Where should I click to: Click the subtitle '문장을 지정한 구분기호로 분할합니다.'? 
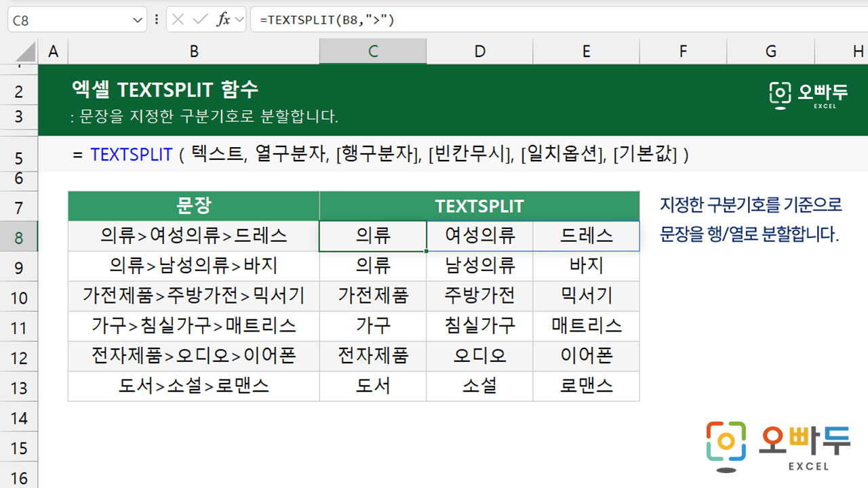(x=209, y=117)
